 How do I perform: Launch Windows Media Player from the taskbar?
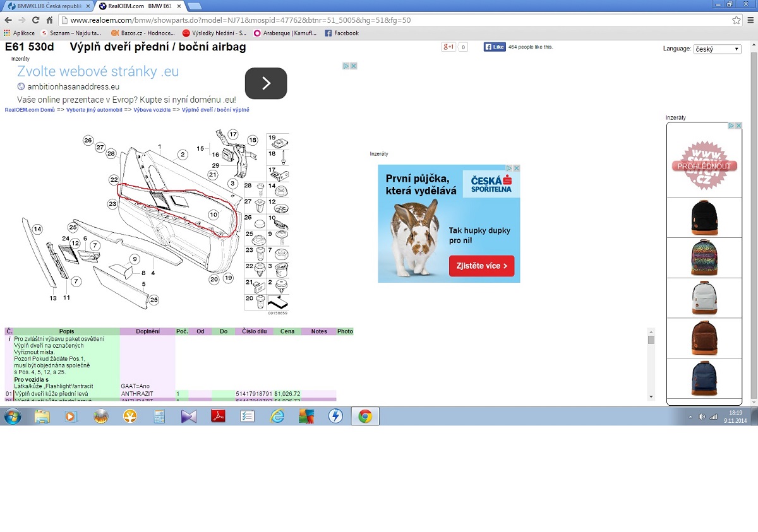(71, 417)
